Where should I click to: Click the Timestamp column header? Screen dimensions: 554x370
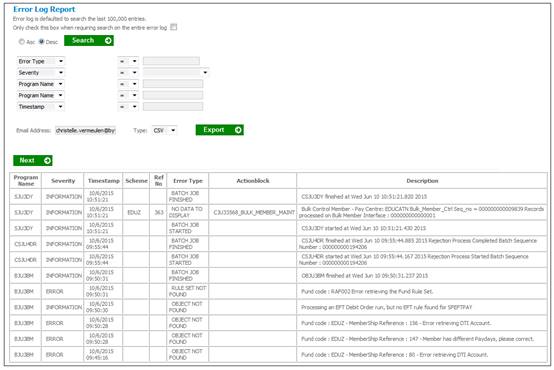[x=104, y=181]
